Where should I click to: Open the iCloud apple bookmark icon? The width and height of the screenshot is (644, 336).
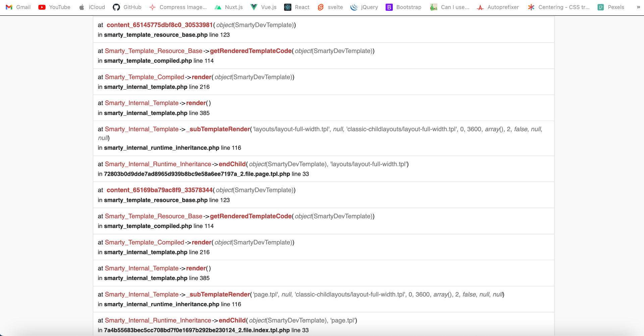(82, 7)
